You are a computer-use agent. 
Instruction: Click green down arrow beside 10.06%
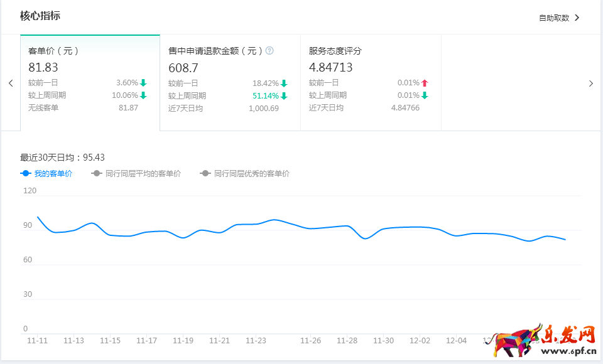[x=143, y=95]
